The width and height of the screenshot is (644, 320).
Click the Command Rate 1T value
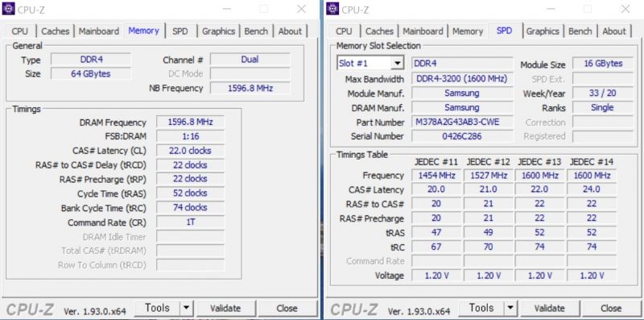point(190,222)
